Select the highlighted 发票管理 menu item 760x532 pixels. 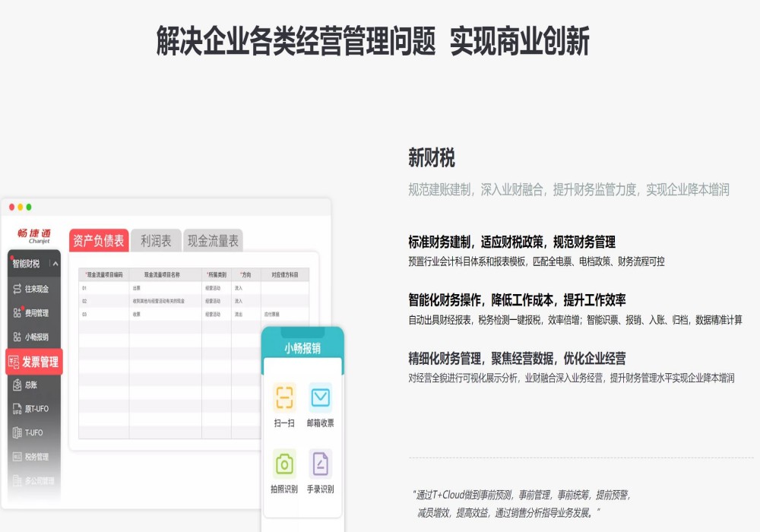coord(34,362)
